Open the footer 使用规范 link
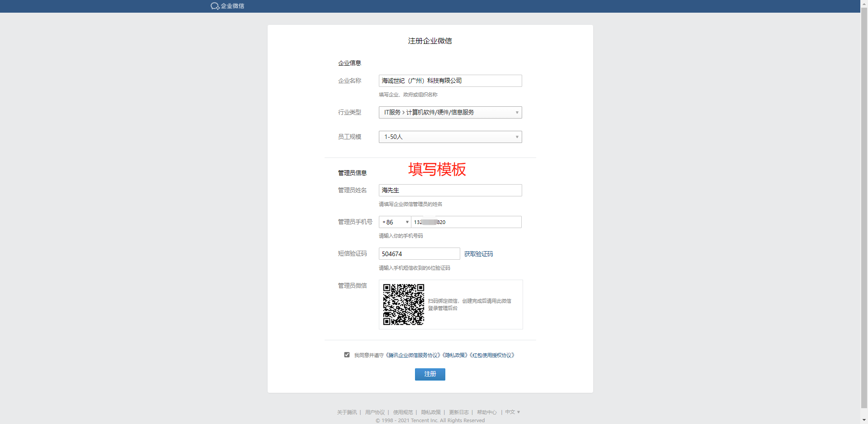Screen dimensions: 868x424 (x=403, y=412)
